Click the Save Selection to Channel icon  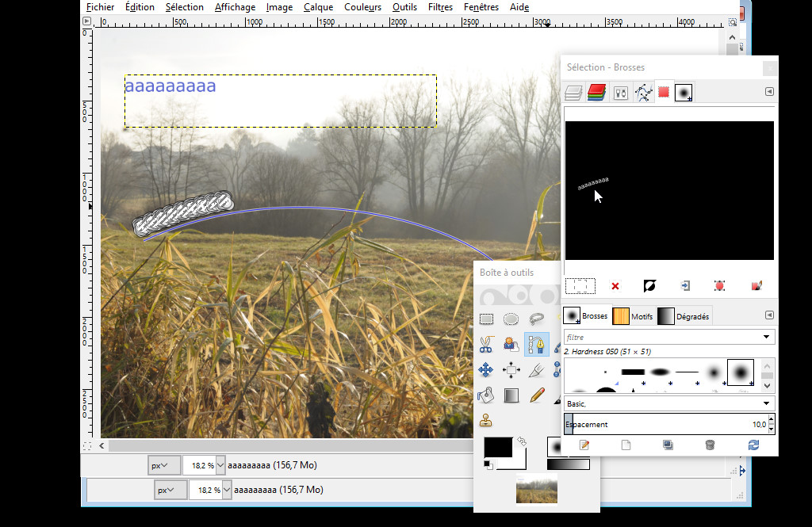(685, 286)
